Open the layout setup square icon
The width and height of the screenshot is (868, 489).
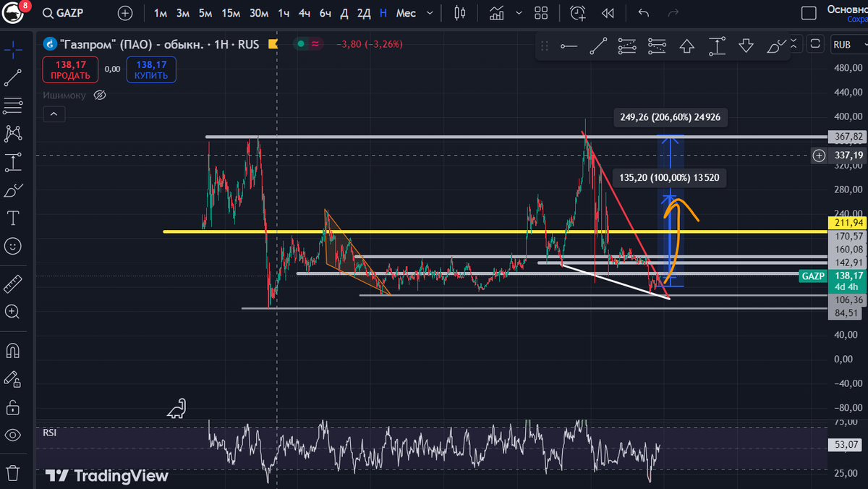click(x=809, y=13)
